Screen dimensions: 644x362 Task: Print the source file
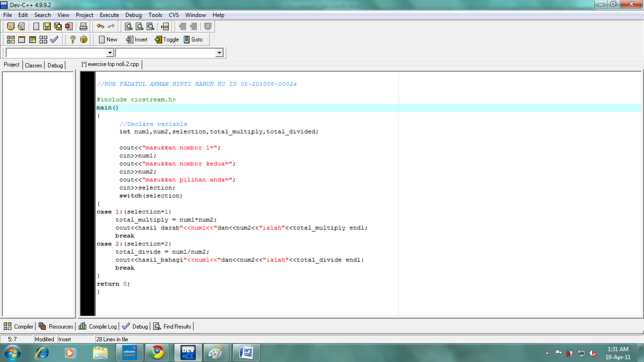(83, 26)
